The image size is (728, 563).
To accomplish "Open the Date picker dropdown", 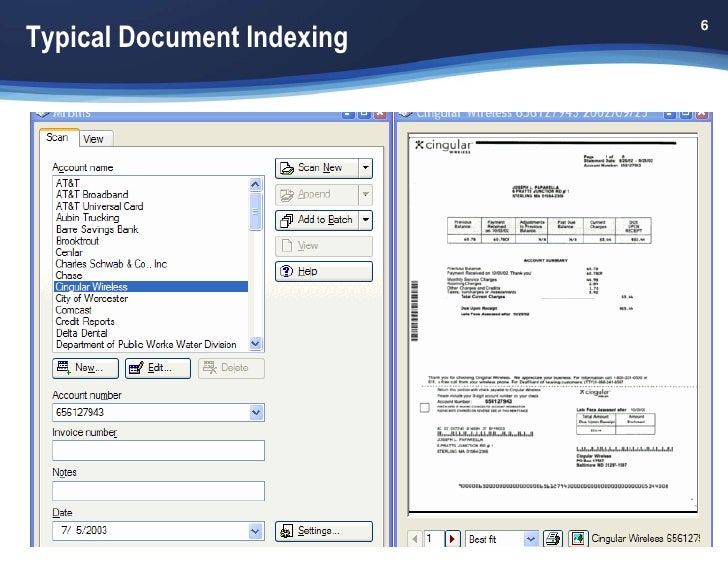I will tap(256, 531).
